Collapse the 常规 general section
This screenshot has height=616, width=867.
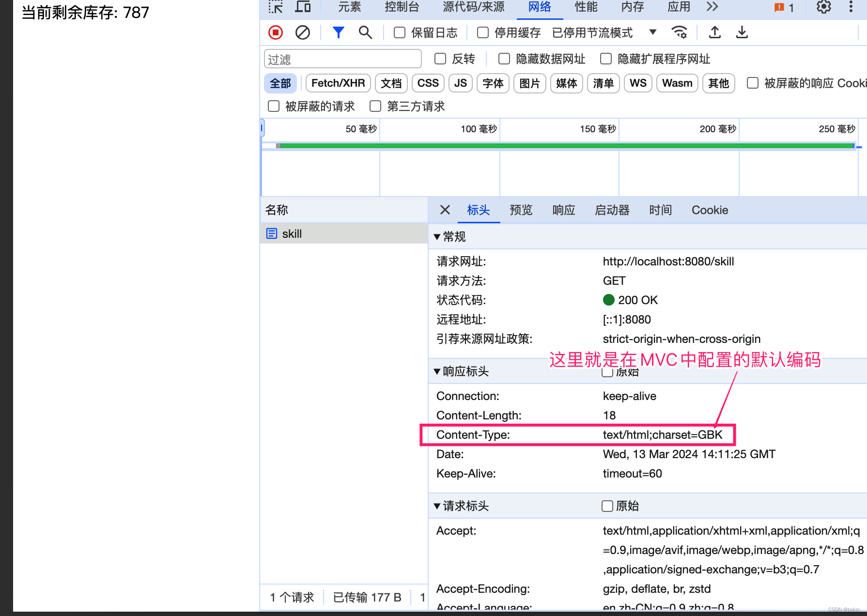click(437, 237)
